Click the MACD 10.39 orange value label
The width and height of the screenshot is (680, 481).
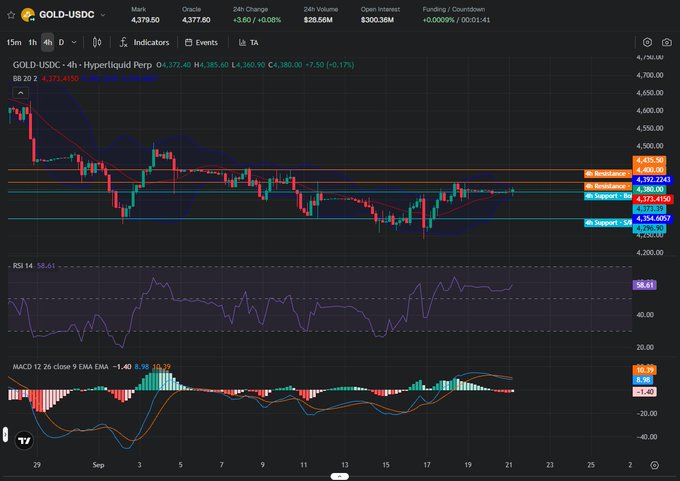click(644, 370)
